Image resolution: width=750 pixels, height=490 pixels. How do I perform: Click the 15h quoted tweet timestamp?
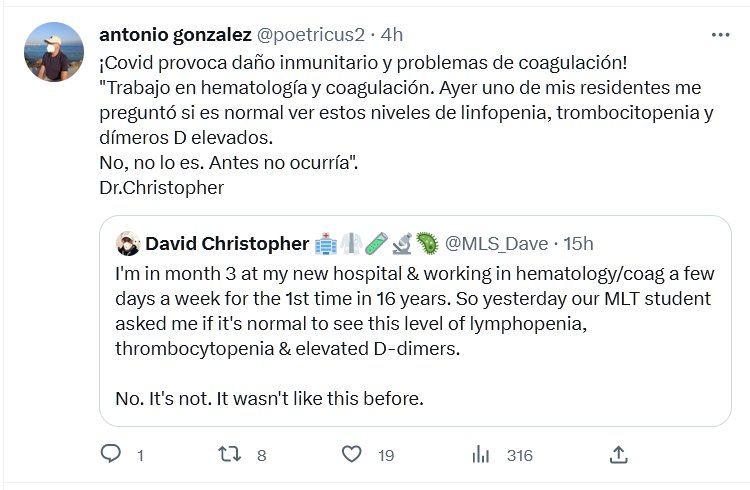point(576,244)
